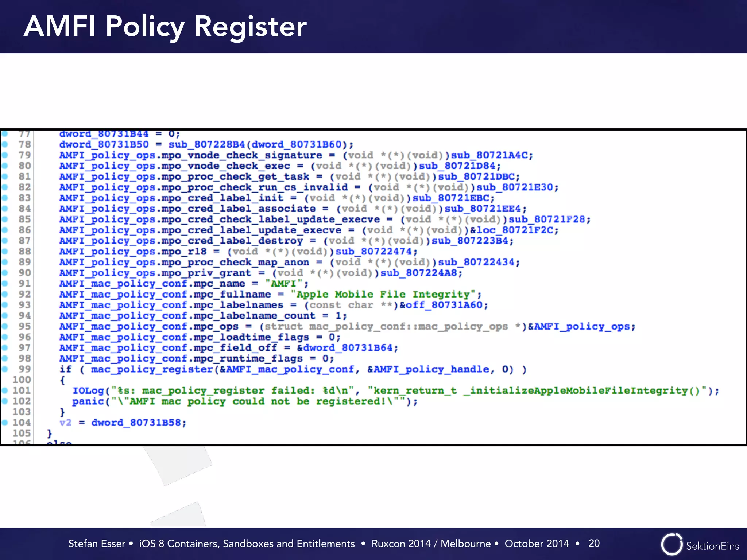Click breakpoint dot beside line 101
747x560 pixels.
[x=5, y=390]
